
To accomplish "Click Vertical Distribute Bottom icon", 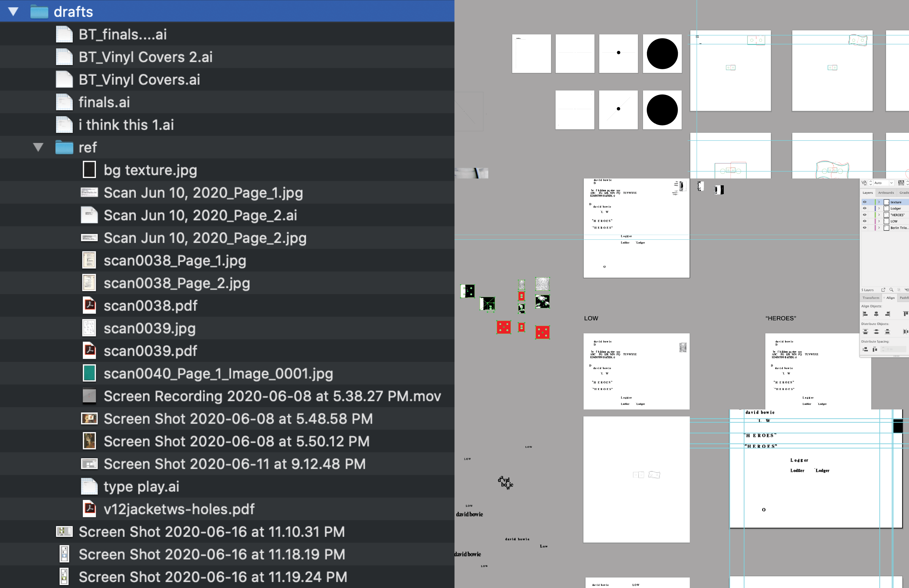I will coord(888,331).
